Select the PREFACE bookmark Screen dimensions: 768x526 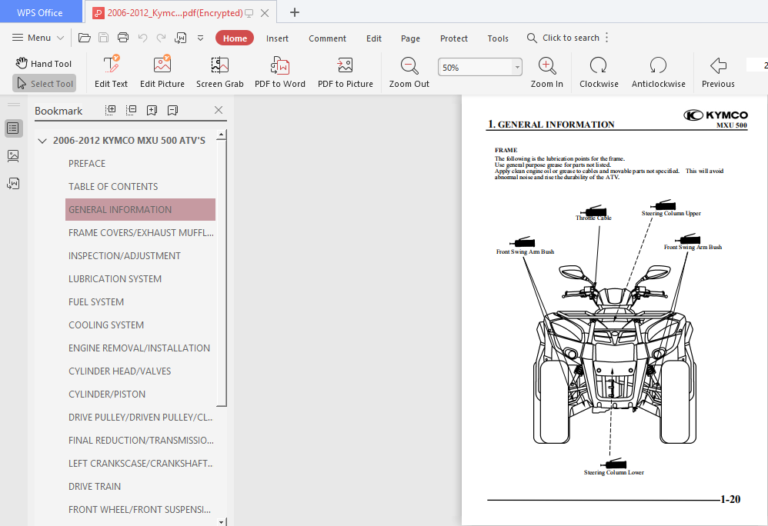click(x=87, y=164)
